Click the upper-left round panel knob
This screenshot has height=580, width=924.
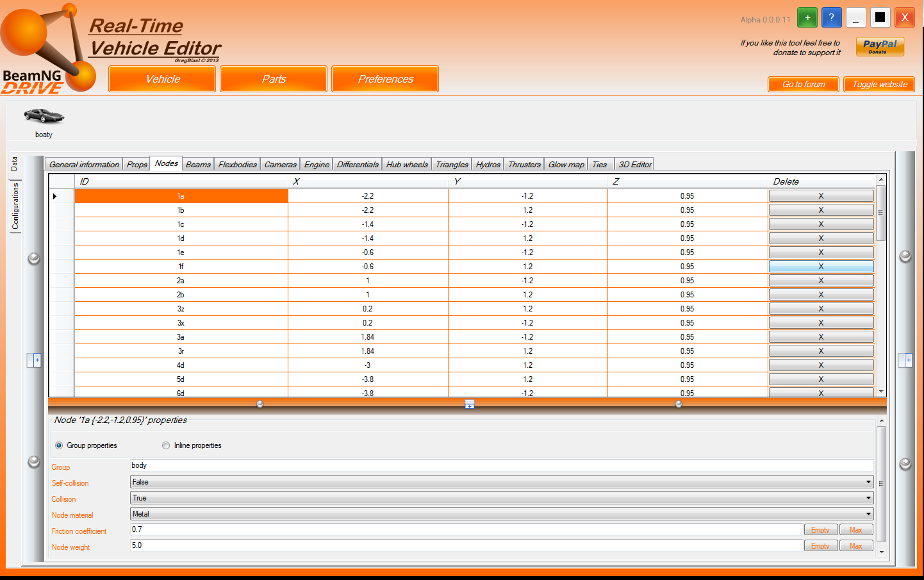click(x=34, y=258)
